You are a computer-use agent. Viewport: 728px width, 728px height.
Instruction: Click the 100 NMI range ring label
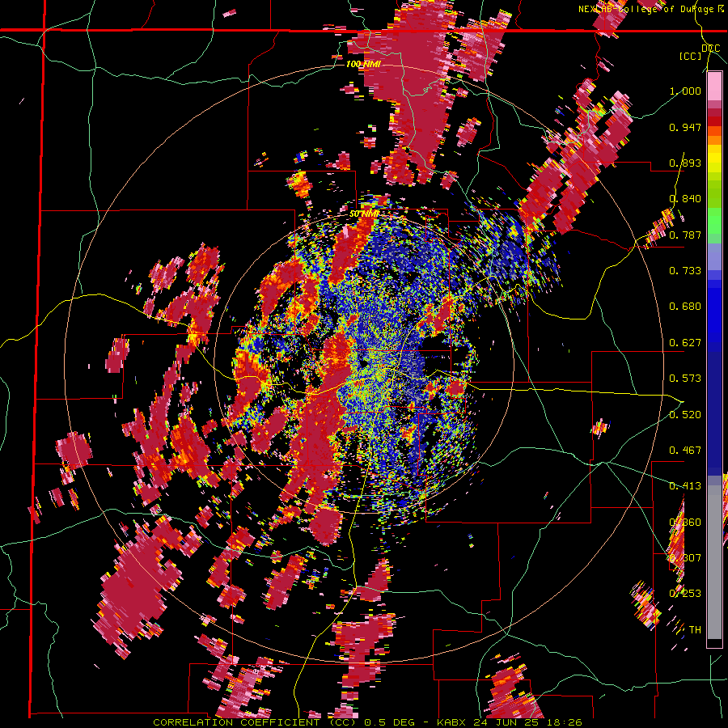pyautogui.click(x=363, y=64)
